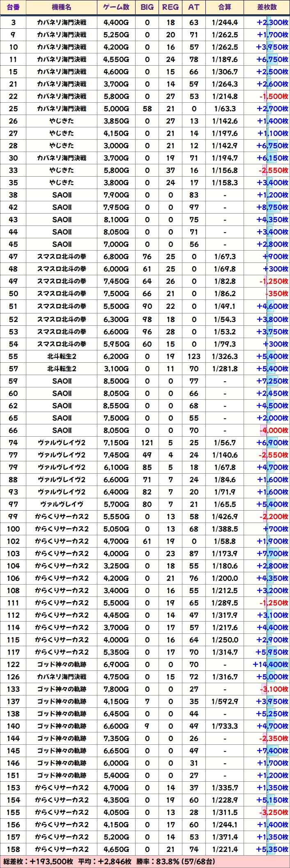This screenshot has width=290, height=868.
Task: Click -1,500枚 value in row 22
Action: click(274, 96)
